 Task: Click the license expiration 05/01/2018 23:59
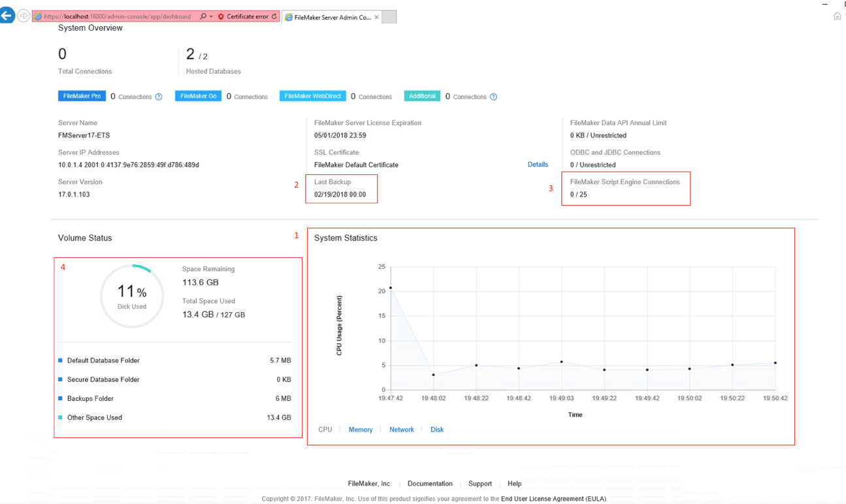point(340,135)
